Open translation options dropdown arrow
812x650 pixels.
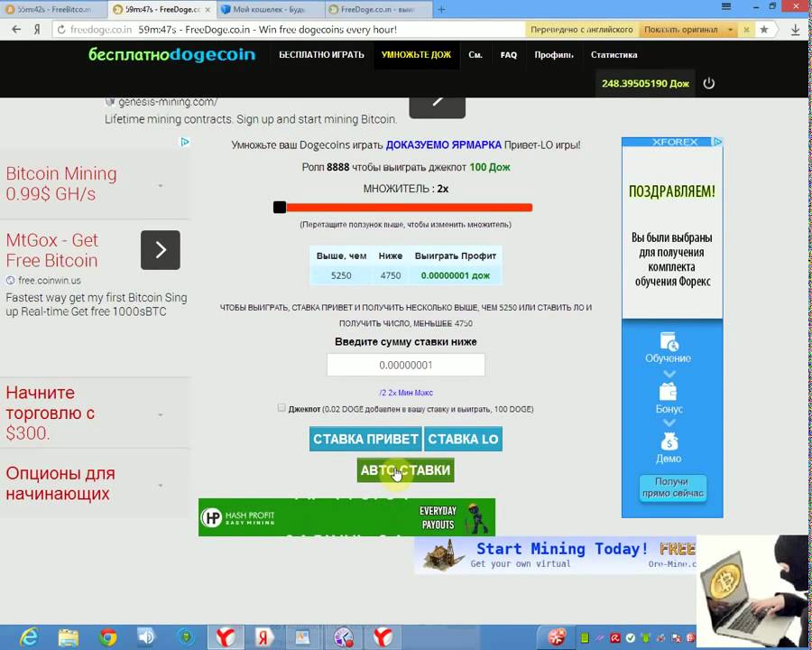click(730, 30)
